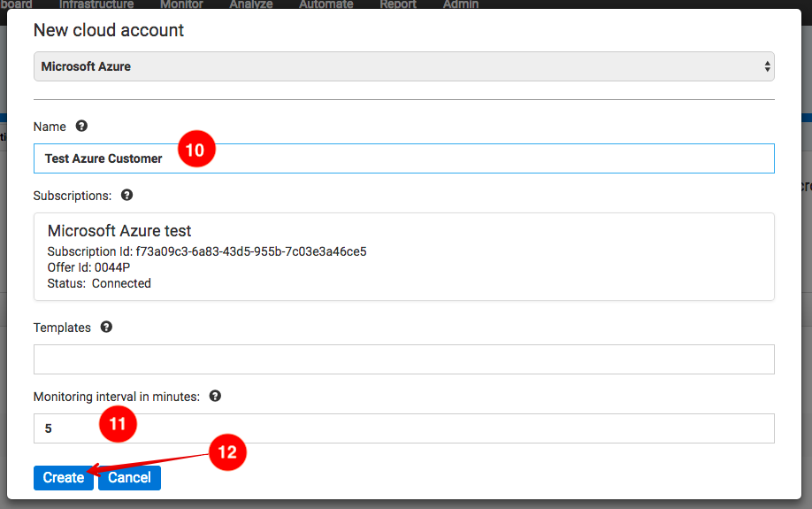The width and height of the screenshot is (812, 509).
Task: Click into the empty Templates field
Action: coord(404,359)
